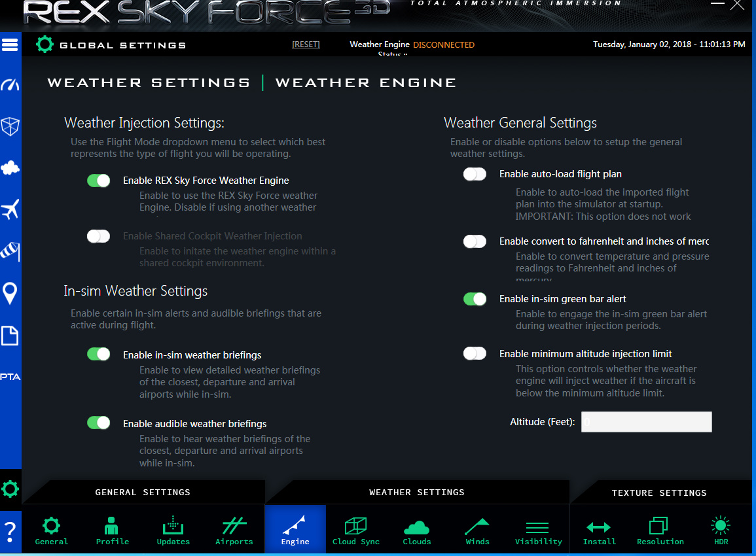Close the REX Sky Force window
This screenshot has width=756, height=556.
(737, 5)
